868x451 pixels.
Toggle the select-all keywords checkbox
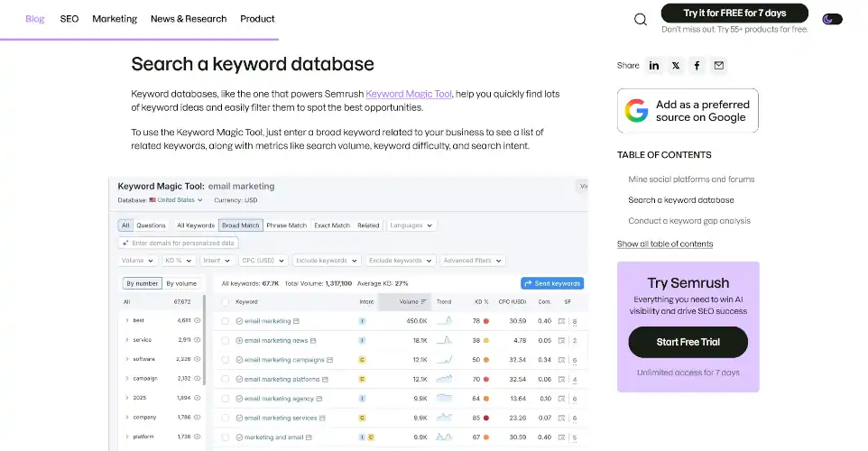(226, 302)
